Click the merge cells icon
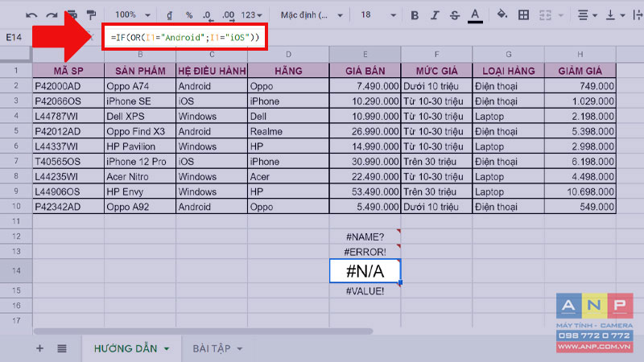This screenshot has width=644, height=362. 545,15
